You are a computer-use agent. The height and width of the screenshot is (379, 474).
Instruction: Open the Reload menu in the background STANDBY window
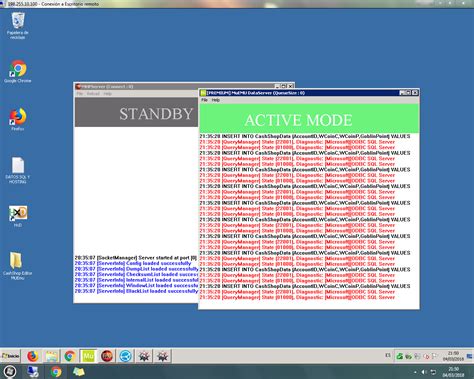click(93, 94)
